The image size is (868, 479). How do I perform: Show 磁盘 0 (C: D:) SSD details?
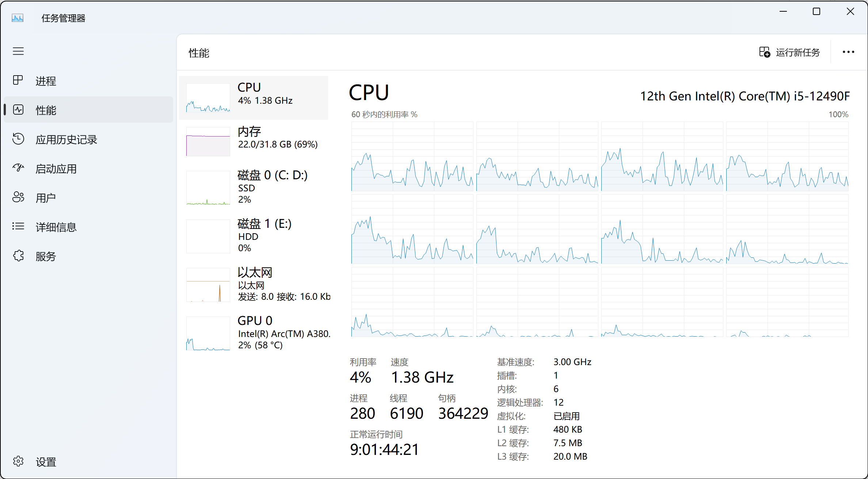(254, 187)
